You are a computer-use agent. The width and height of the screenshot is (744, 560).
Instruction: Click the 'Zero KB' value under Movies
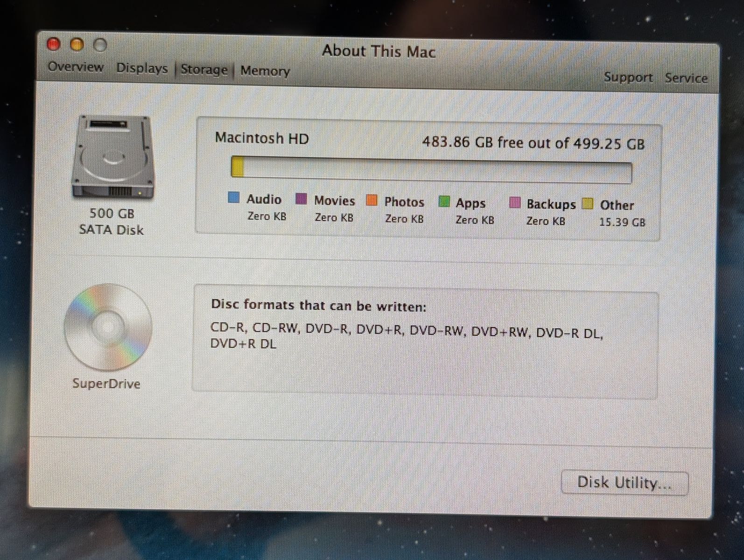[x=334, y=217]
